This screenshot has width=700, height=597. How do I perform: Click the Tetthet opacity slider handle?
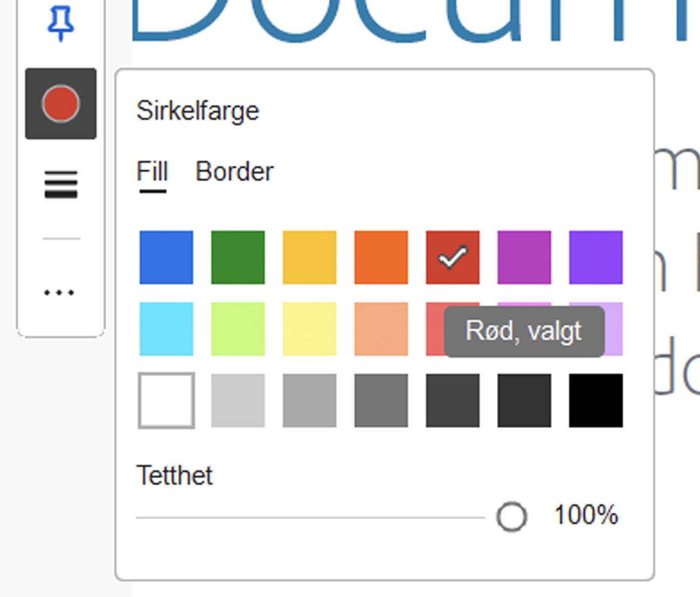(511, 517)
